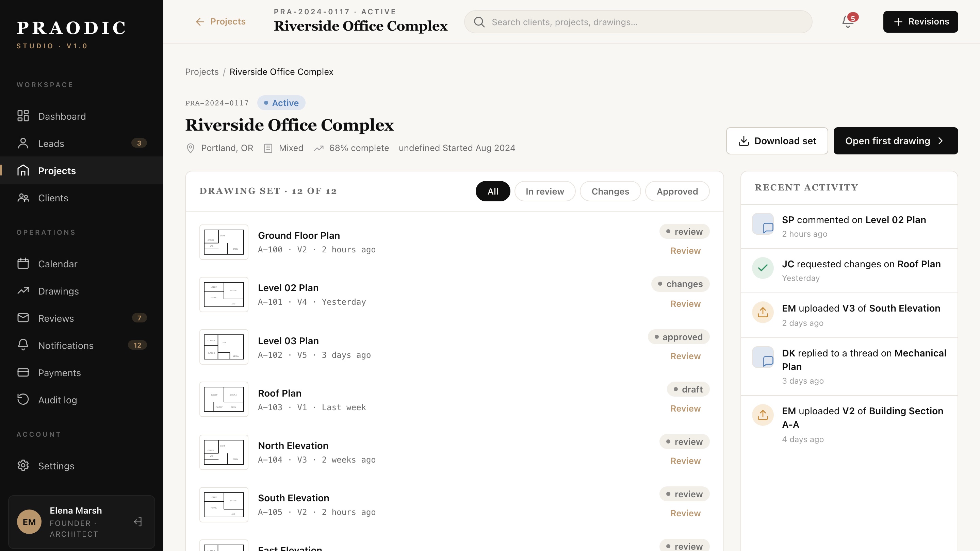The height and width of the screenshot is (551, 980).
Task: Go to Reviews menu item
Action: (x=81, y=318)
